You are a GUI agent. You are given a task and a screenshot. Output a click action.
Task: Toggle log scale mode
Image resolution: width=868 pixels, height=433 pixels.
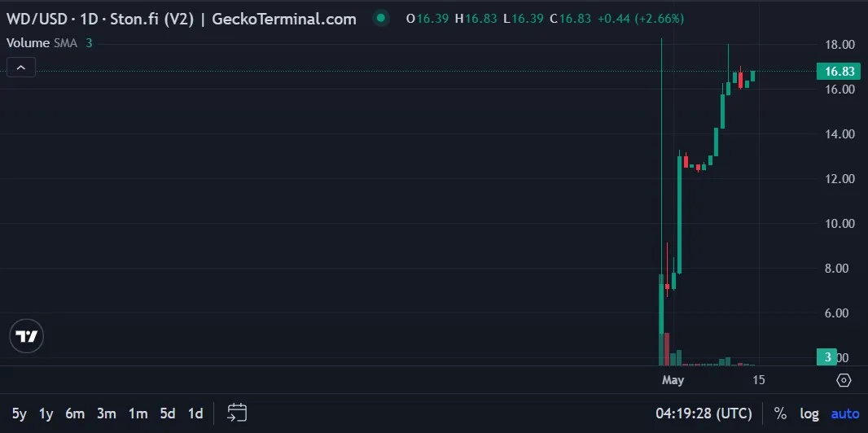[x=809, y=413]
